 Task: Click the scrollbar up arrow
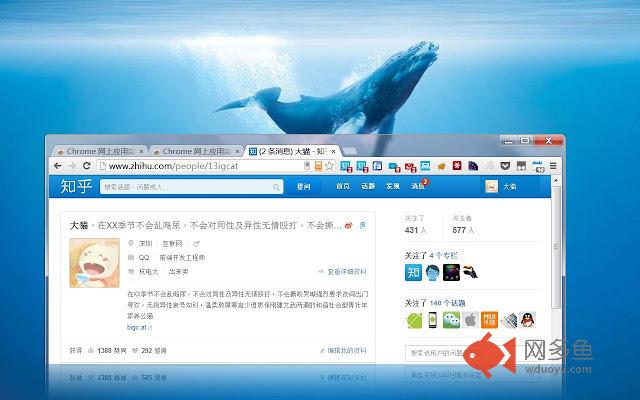tap(556, 180)
